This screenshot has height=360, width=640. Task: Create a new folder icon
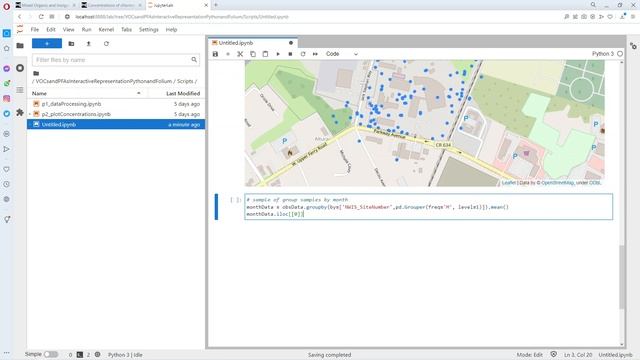point(71,44)
